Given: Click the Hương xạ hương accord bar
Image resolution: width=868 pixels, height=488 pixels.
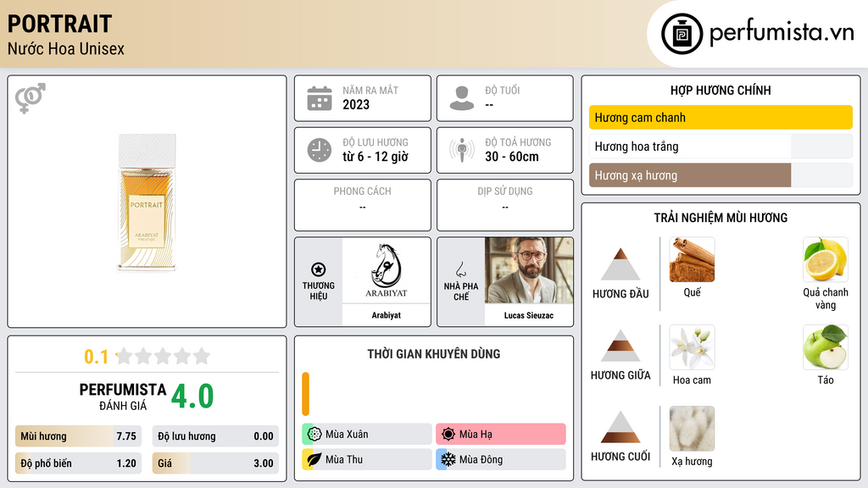Looking at the screenshot, I should (721, 175).
